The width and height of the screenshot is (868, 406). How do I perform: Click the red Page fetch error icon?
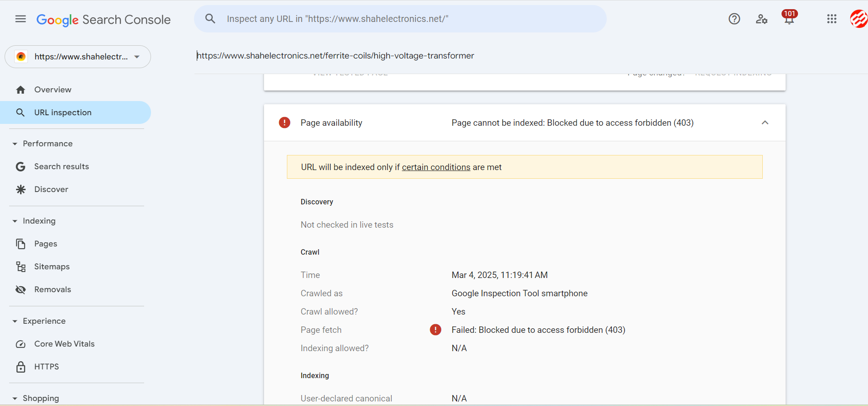(x=436, y=330)
